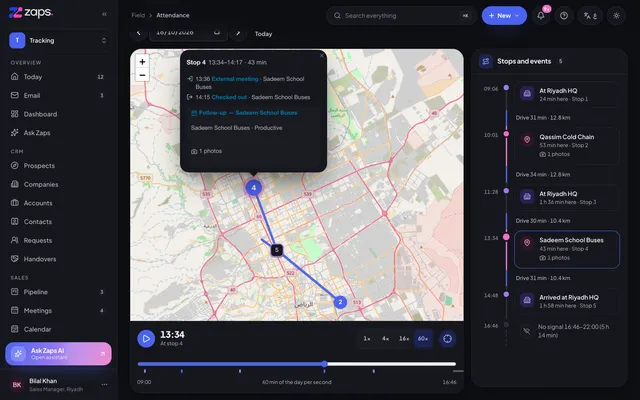
Task: Click map marker 2
Action: (340, 302)
